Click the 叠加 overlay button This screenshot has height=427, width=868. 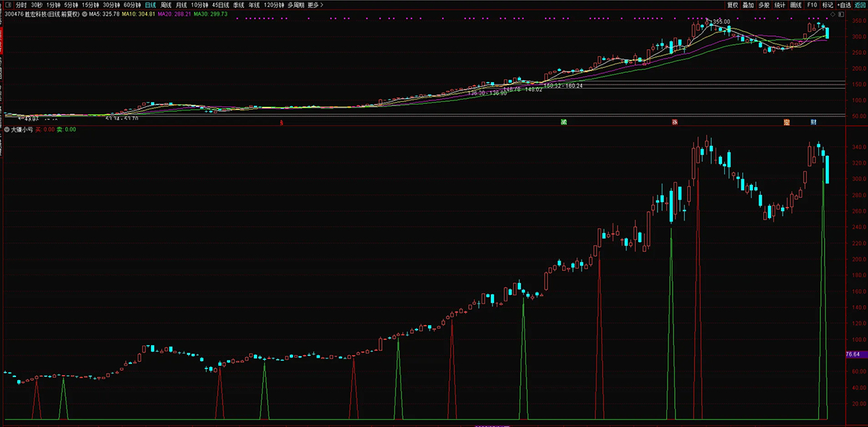pos(749,4)
